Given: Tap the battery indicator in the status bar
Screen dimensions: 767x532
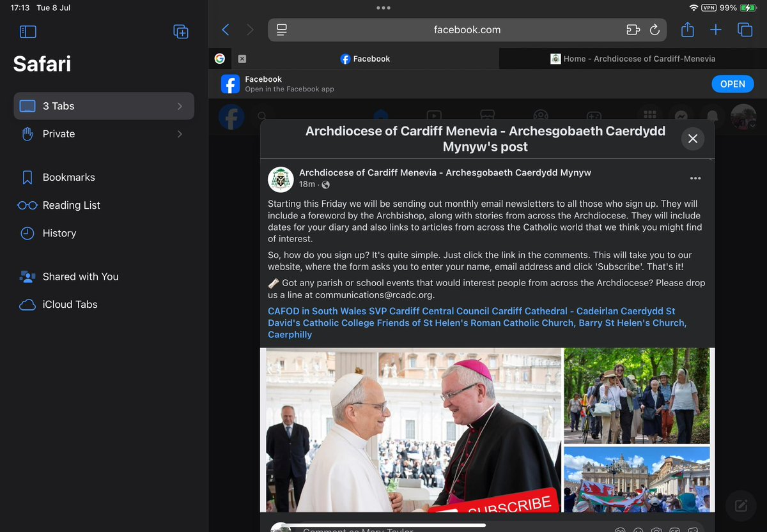Looking at the screenshot, I should coord(748,8).
